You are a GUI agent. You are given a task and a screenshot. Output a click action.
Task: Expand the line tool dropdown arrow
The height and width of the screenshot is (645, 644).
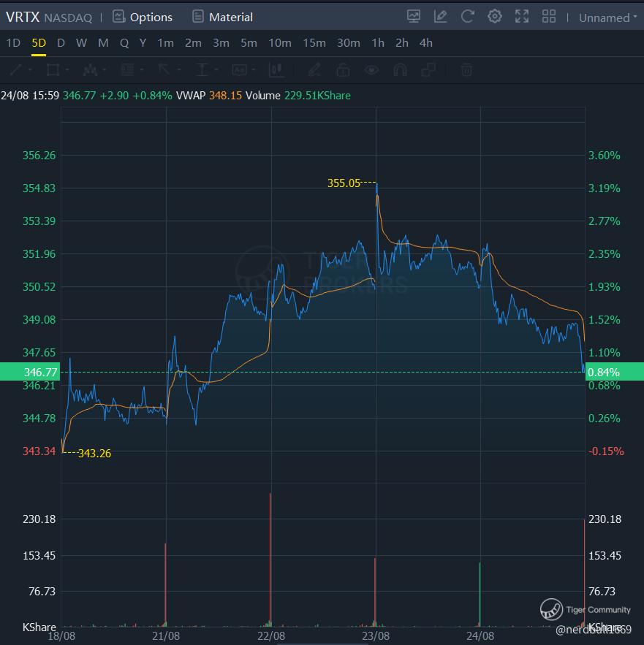30,69
